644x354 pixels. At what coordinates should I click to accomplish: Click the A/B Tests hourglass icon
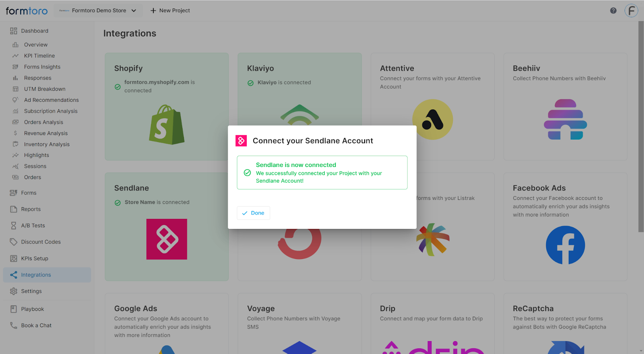pyautogui.click(x=14, y=226)
